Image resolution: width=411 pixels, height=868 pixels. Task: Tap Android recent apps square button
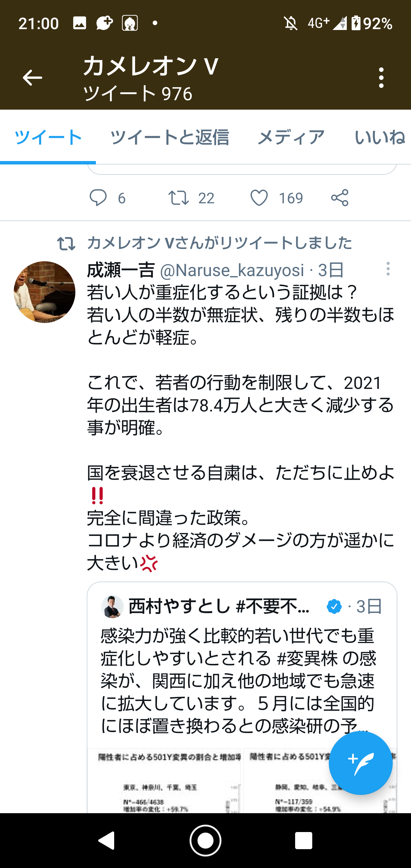pos(303,840)
